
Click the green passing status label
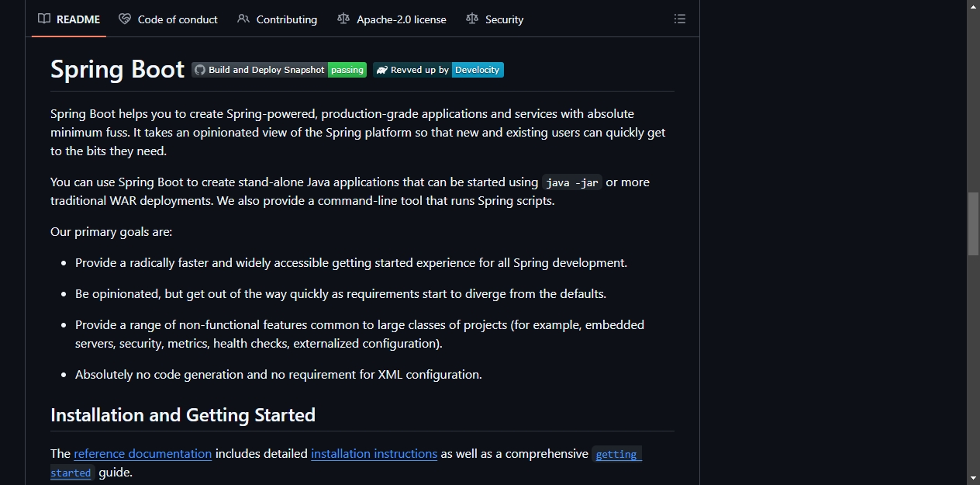coord(347,70)
